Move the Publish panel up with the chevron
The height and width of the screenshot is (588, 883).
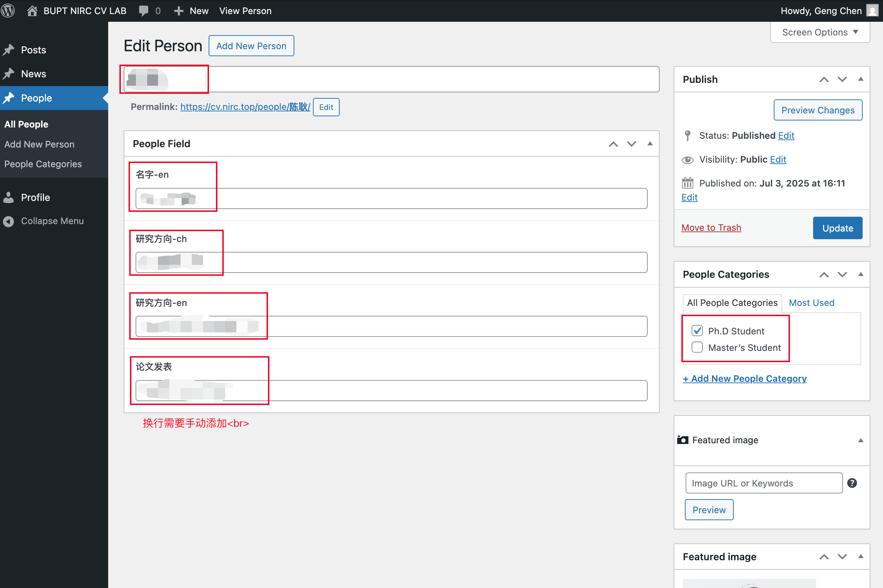[824, 79]
